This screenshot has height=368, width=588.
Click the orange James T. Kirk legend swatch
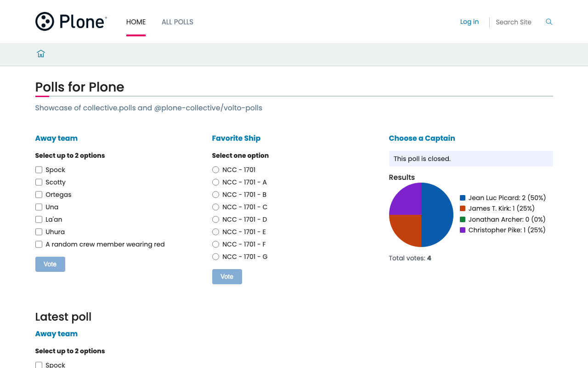tap(463, 208)
